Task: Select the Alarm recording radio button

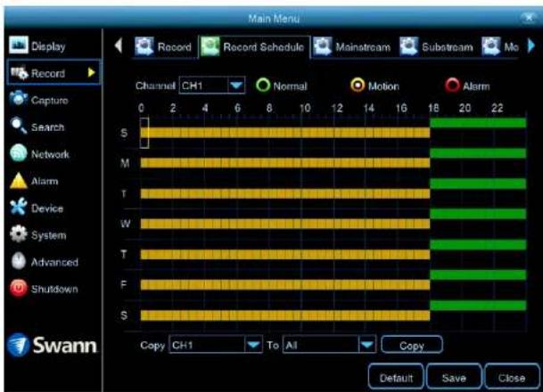Action: point(452,86)
